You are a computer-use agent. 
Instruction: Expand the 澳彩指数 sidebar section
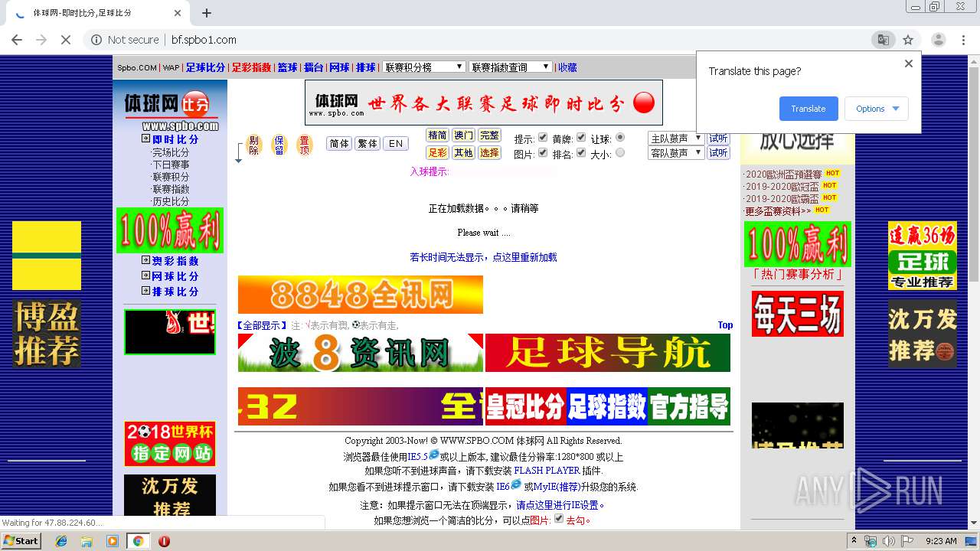[145, 260]
